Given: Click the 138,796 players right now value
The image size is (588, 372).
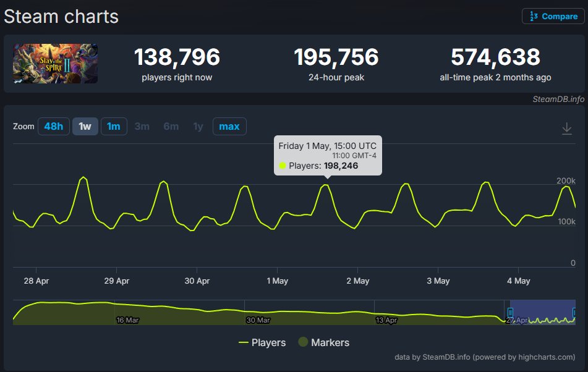Looking at the screenshot, I should point(177,57).
